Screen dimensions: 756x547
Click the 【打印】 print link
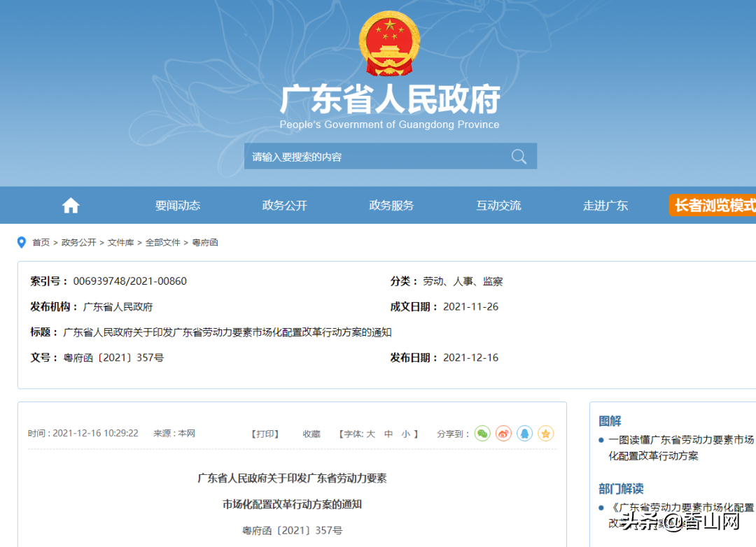tap(265, 434)
